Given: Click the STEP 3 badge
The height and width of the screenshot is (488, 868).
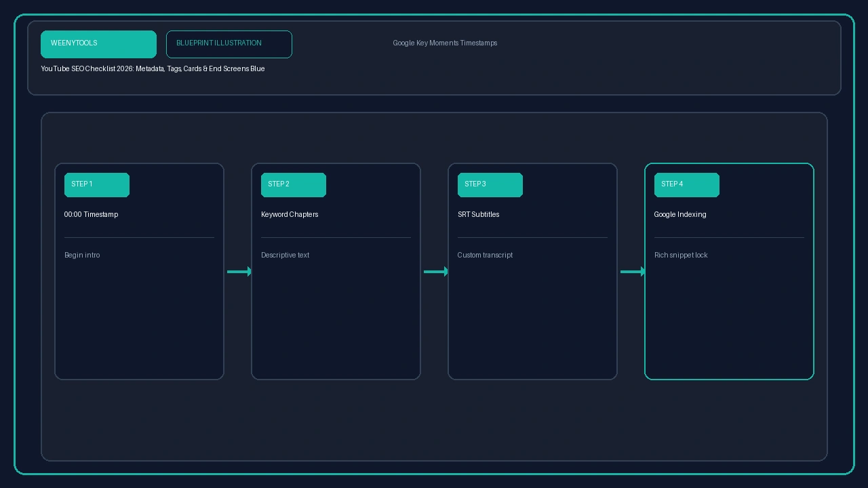Looking at the screenshot, I should [x=490, y=185].
